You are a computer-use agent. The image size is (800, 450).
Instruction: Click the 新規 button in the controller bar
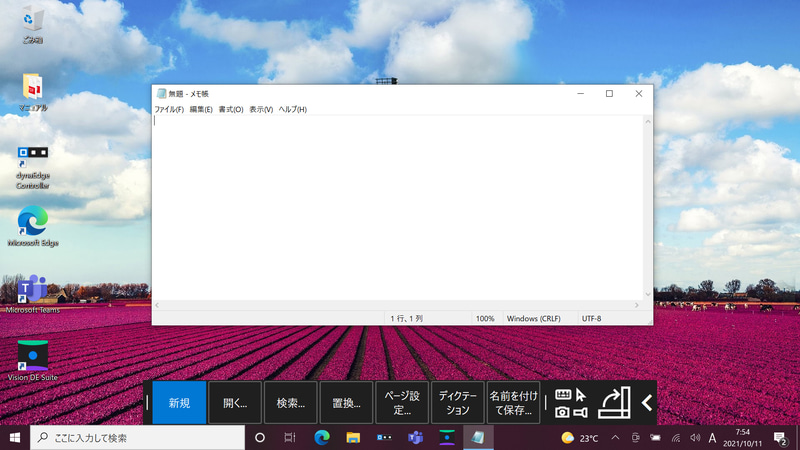[179, 403]
